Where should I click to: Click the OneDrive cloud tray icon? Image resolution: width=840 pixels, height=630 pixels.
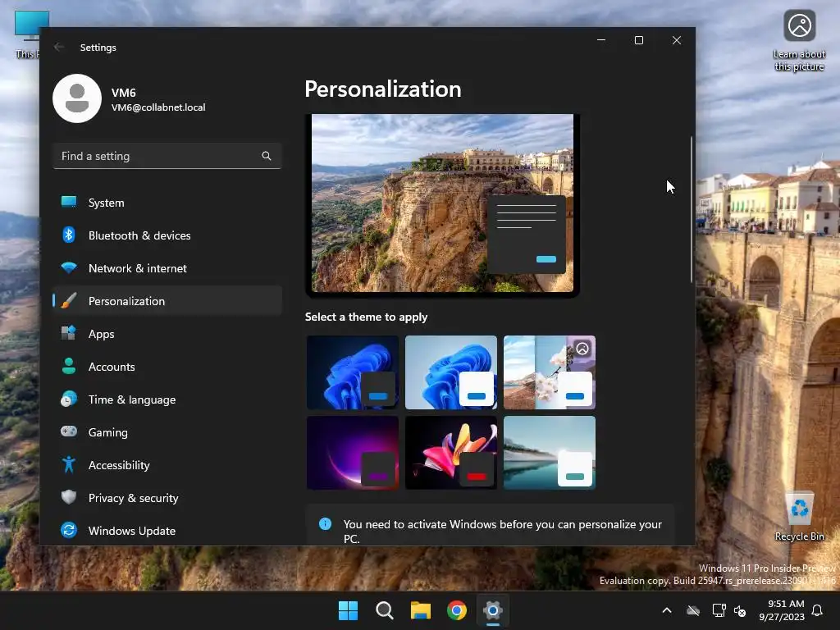click(x=693, y=610)
